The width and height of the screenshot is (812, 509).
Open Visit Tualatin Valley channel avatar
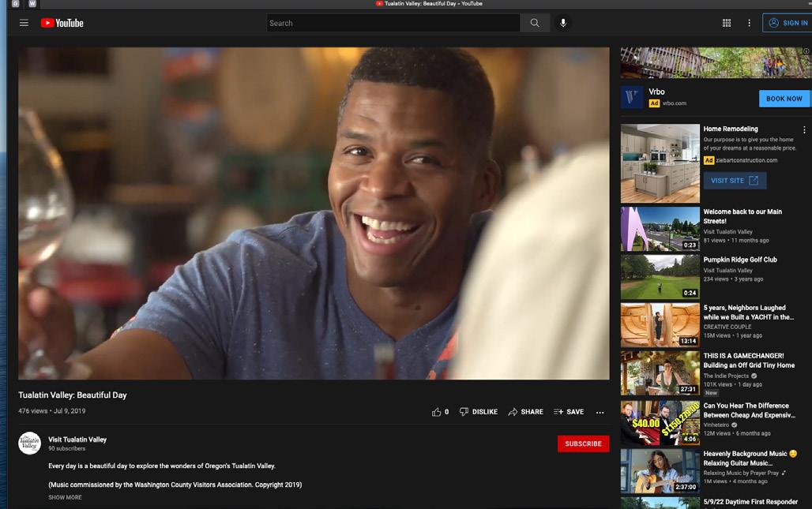coord(29,444)
